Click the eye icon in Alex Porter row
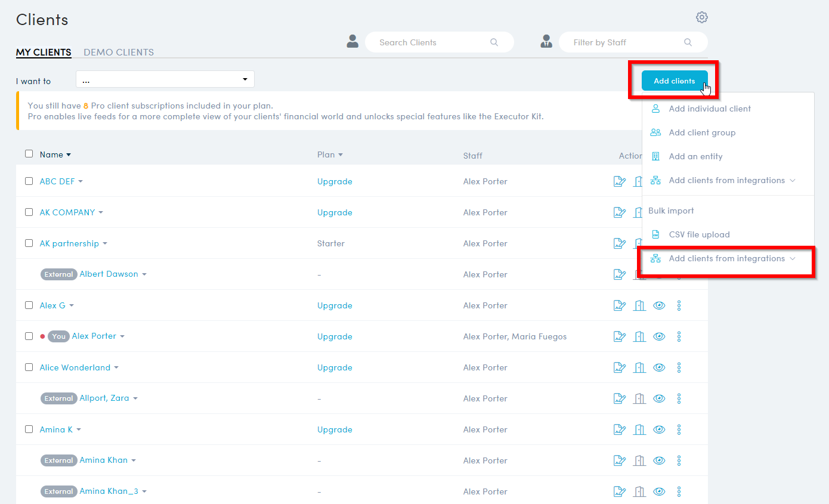Viewport: 829px width, 504px height. (659, 336)
